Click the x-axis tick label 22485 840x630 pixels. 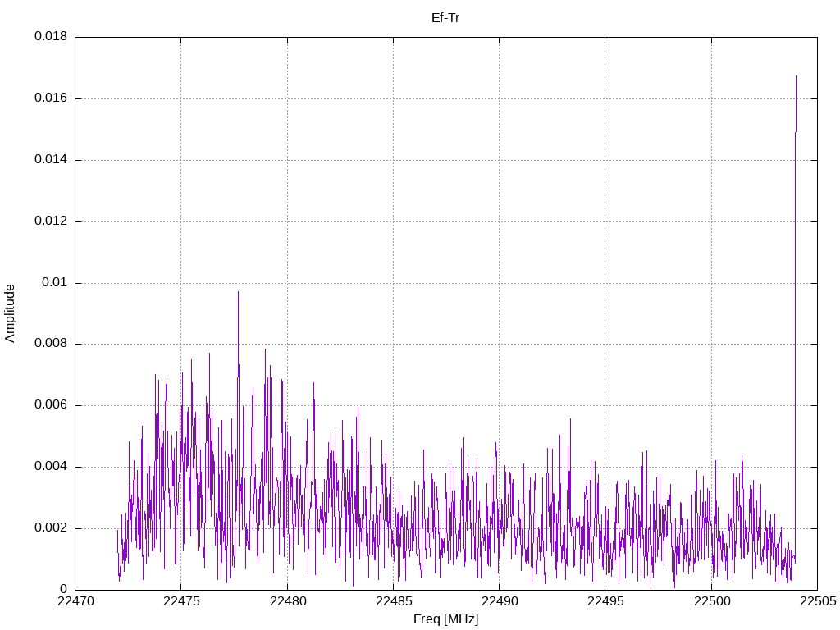tap(393, 601)
